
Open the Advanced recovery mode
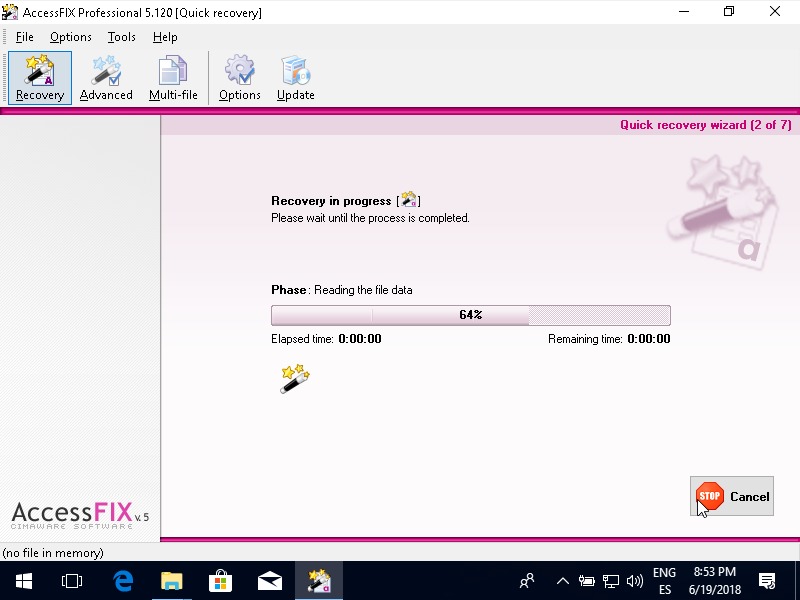[106, 78]
